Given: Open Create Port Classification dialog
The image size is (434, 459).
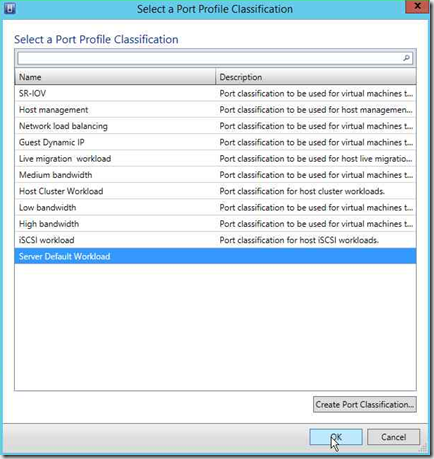Looking at the screenshot, I should (x=365, y=404).
